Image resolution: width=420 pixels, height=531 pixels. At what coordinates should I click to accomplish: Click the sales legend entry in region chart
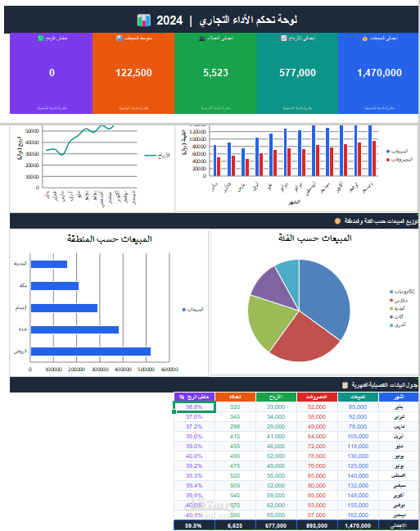[x=193, y=310]
